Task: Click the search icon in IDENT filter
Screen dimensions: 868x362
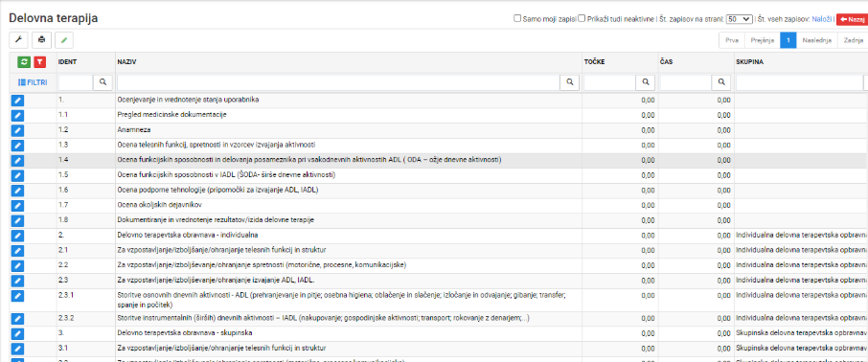Action: click(x=103, y=82)
